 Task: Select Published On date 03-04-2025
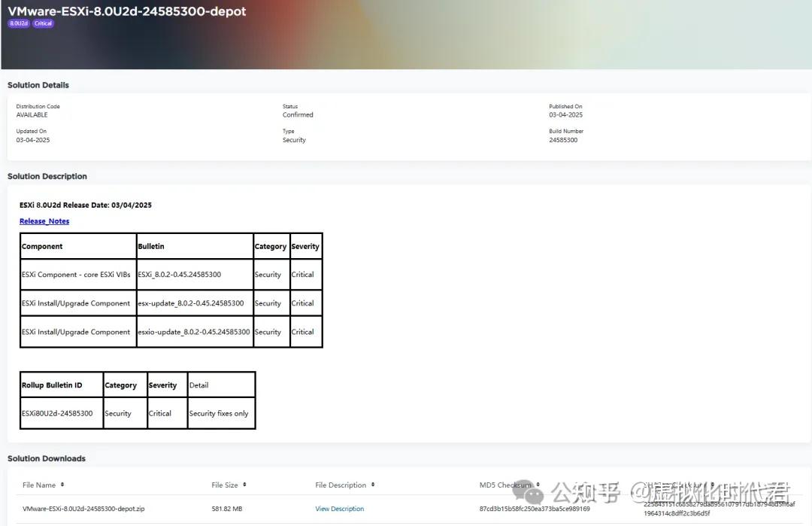(x=565, y=115)
